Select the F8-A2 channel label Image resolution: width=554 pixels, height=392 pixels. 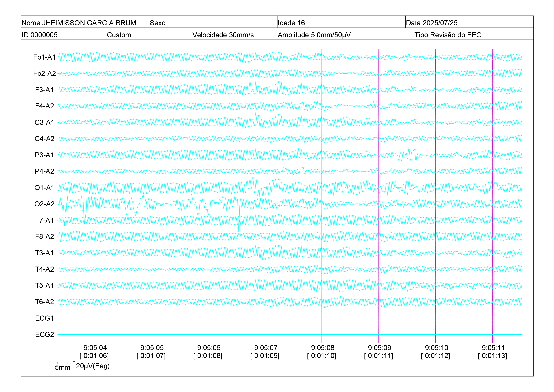point(45,237)
